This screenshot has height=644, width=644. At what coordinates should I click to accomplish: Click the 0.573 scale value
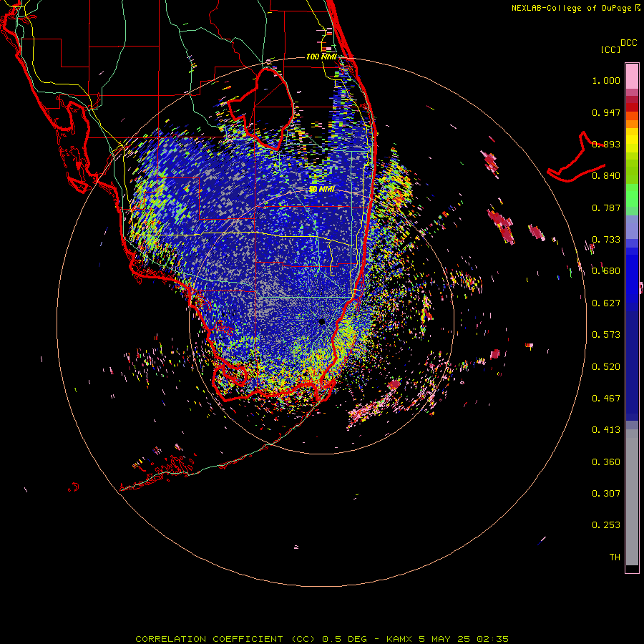(606, 334)
